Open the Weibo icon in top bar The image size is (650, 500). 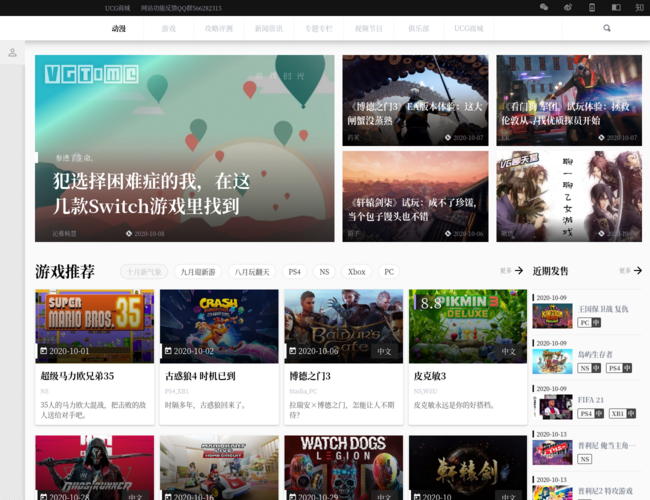(568, 7)
